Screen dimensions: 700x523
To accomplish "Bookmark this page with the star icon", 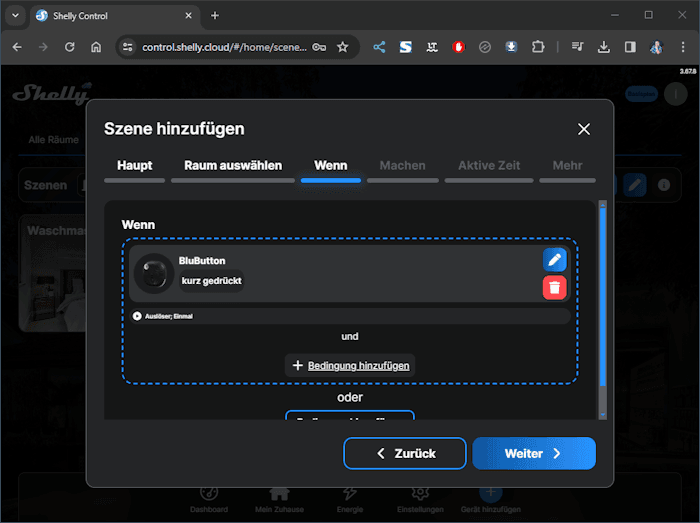I will pyautogui.click(x=342, y=47).
